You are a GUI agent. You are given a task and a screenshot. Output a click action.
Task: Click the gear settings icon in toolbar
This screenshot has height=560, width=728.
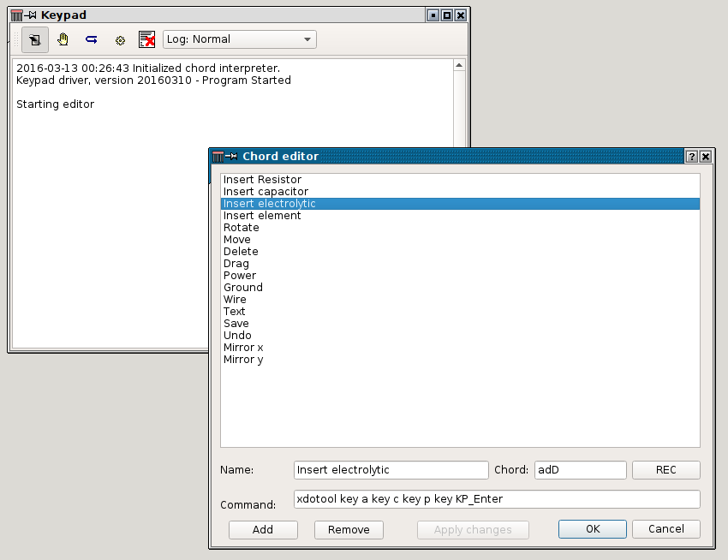tap(120, 40)
